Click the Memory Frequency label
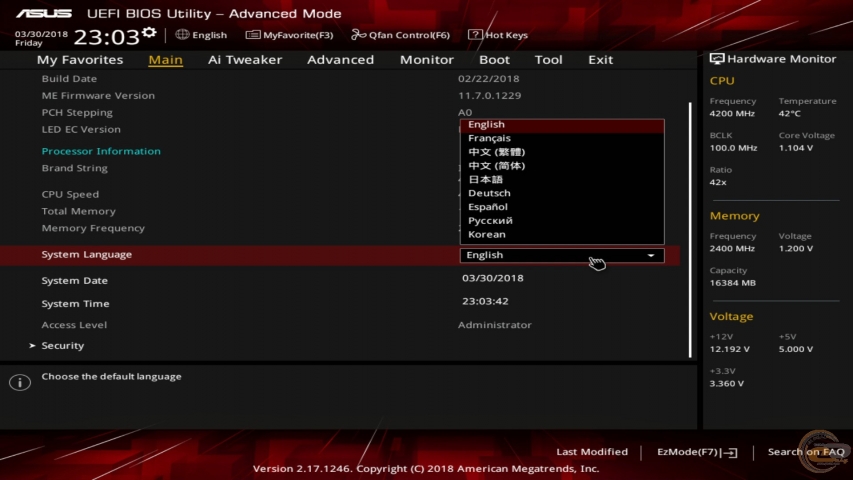 click(93, 228)
